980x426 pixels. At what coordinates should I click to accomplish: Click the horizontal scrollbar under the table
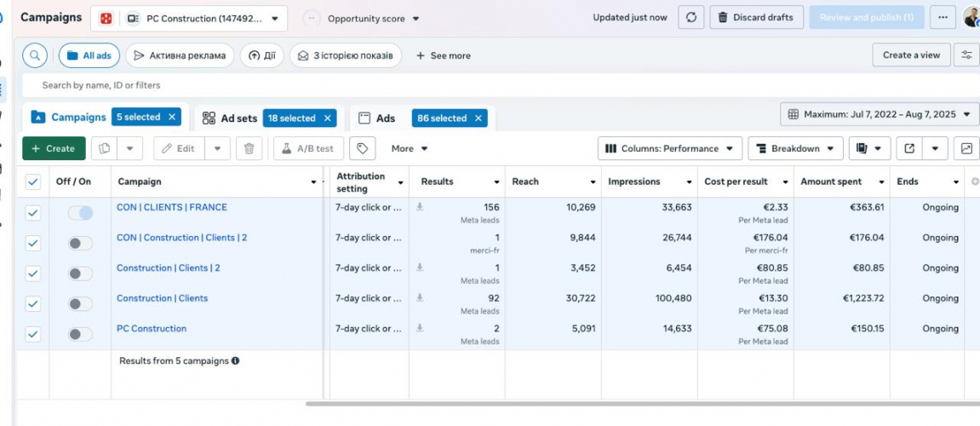(643, 404)
